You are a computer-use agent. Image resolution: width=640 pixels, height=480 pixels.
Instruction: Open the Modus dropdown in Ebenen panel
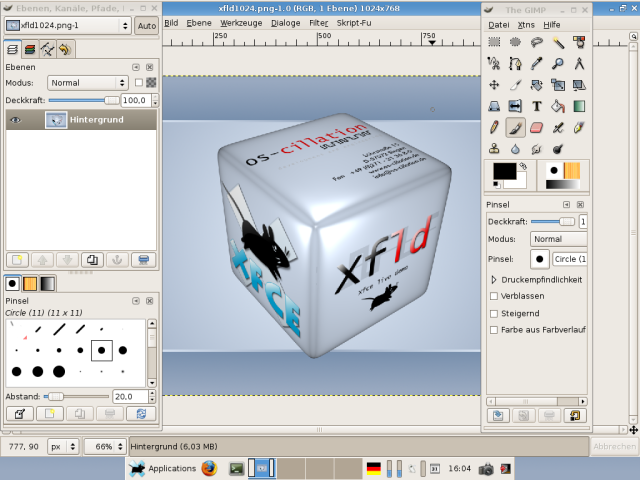coord(88,83)
